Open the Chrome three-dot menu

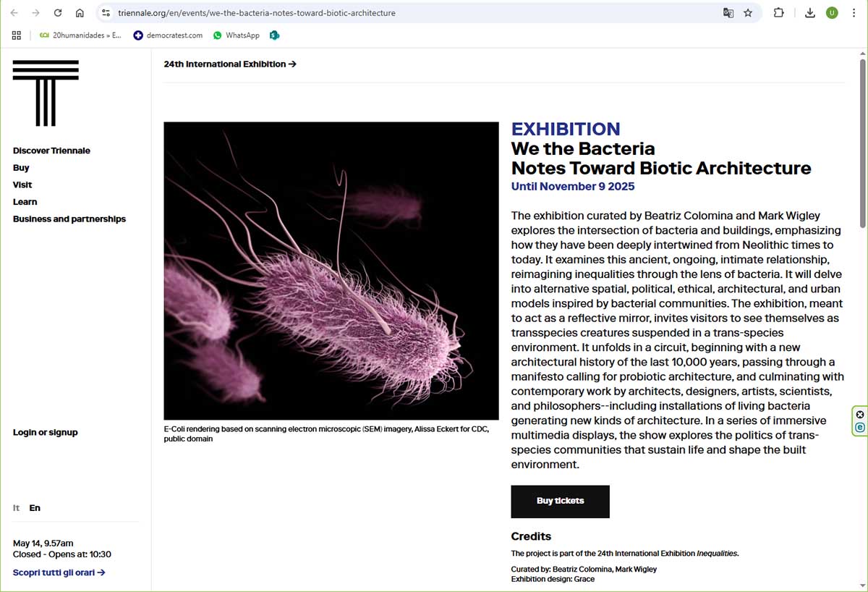tap(853, 13)
